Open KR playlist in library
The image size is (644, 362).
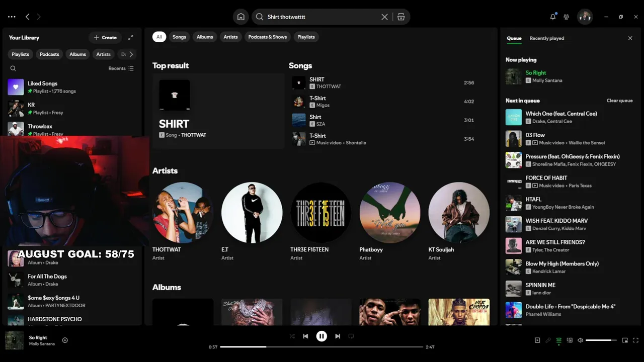tap(72, 108)
